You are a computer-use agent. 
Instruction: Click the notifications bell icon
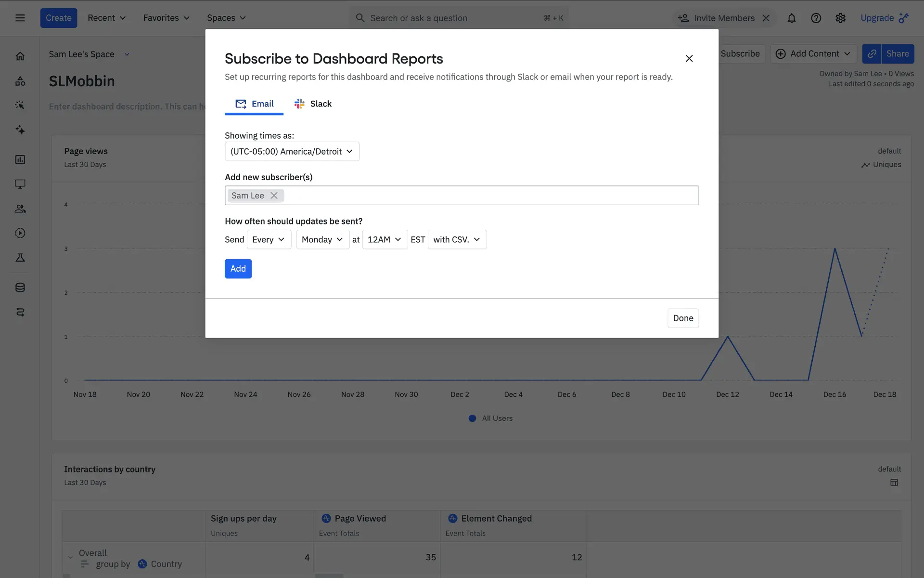tap(791, 18)
